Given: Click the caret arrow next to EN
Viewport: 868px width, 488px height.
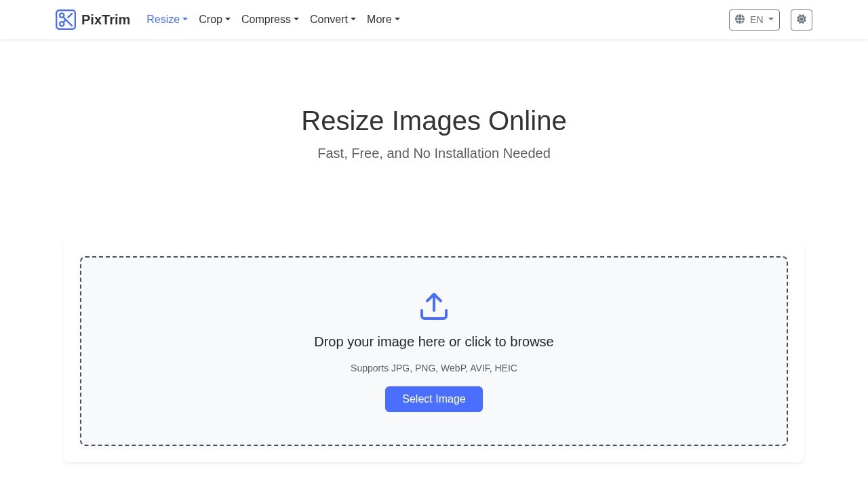Looking at the screenshot, I should pyautogui.click(x=771, y=20).
